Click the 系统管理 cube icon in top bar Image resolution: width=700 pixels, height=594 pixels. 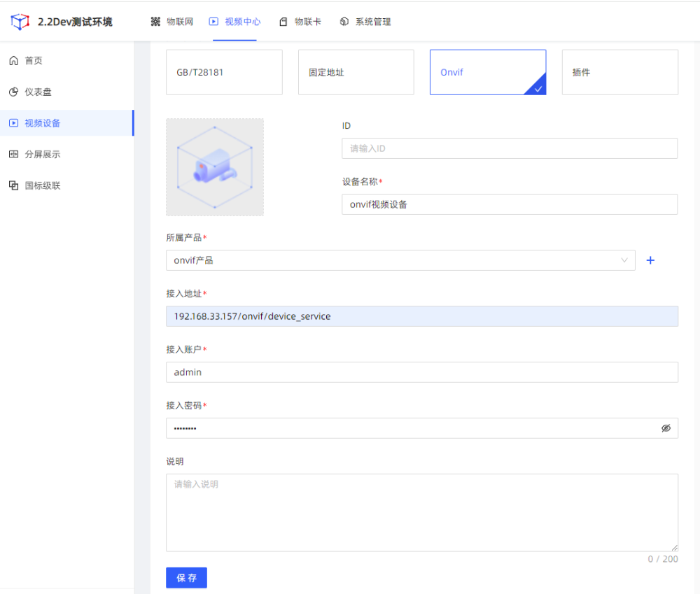tap(344, 22)
